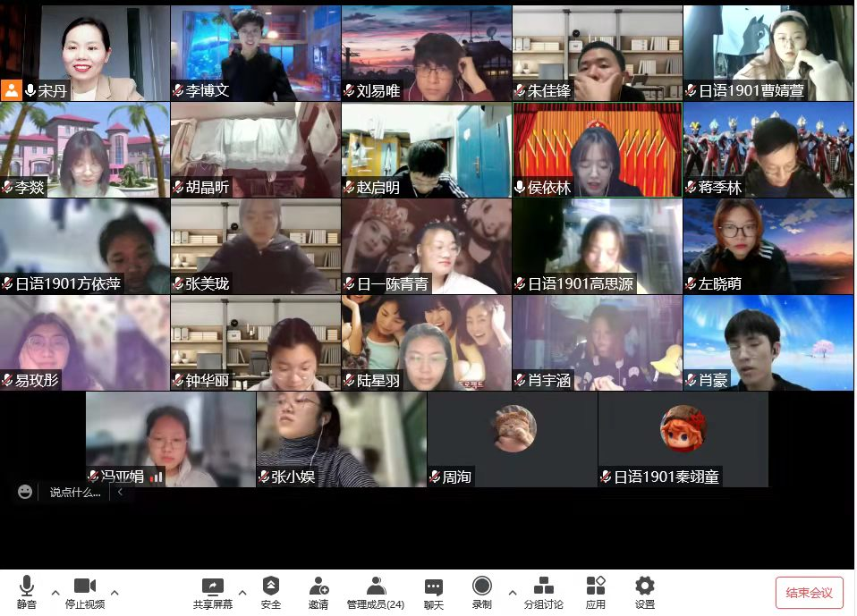Viewport: 857px width, 616px height.
Task: Open 管理成员(24) member management panel
Action: click(x=376, y=592)
